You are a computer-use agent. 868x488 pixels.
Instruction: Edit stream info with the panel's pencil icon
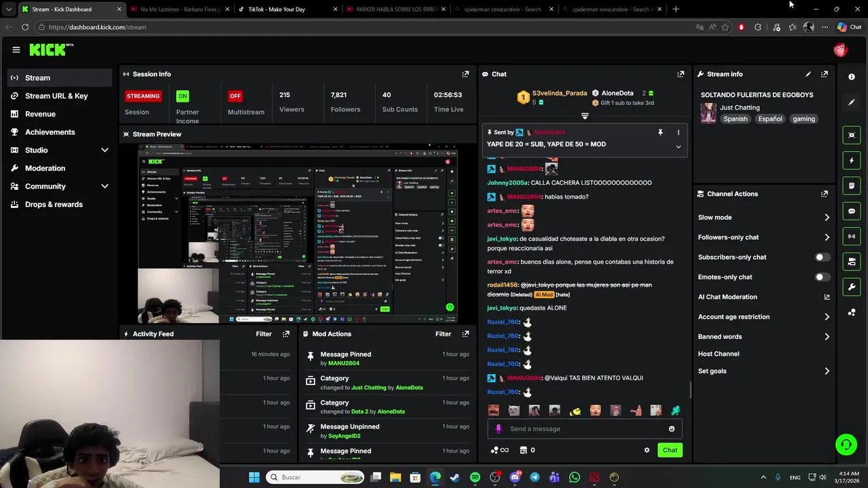coord(808,74)
